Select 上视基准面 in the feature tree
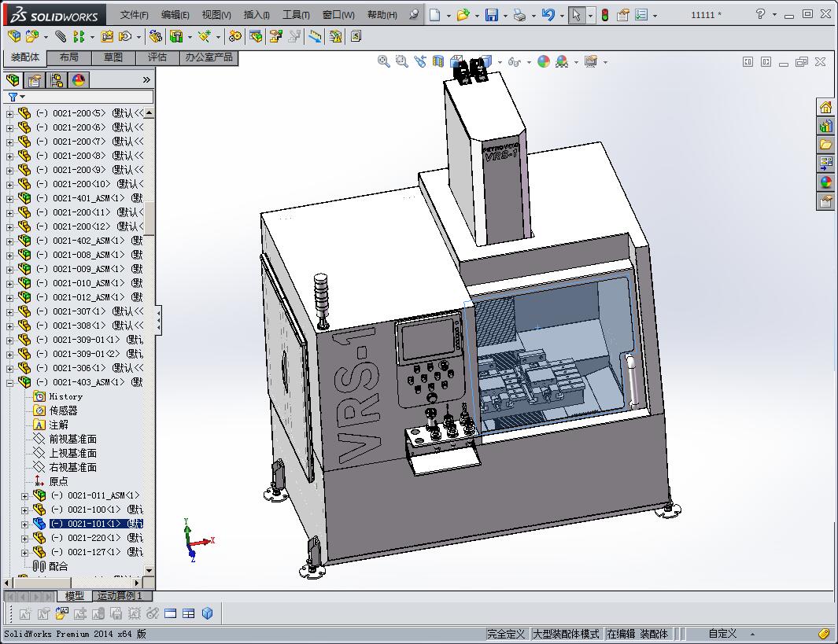Screen dimensions: 838x644 pos(72,453)
